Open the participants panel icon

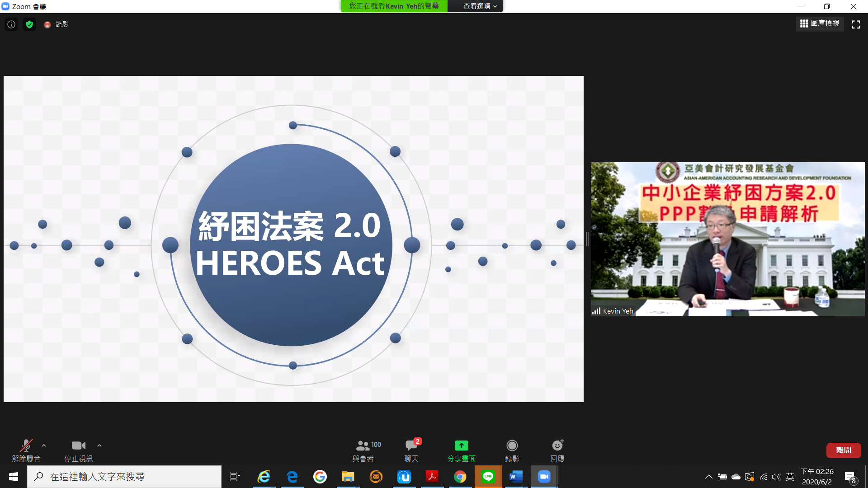[363, 446]
